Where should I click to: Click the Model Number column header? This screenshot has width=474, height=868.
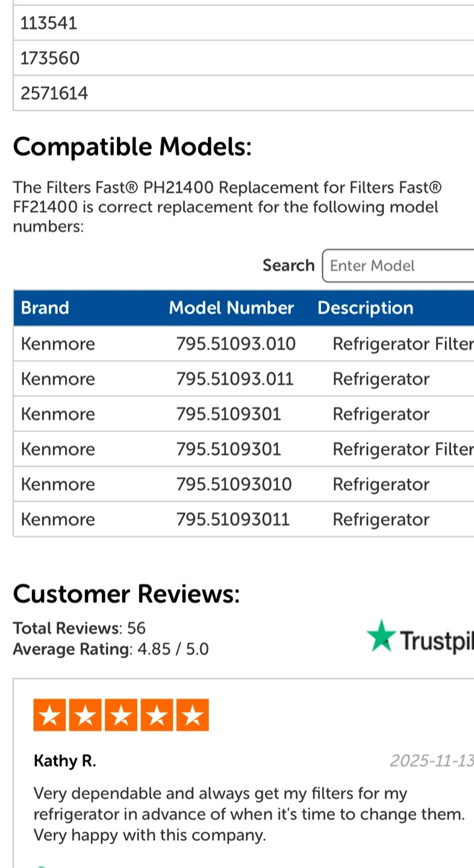[x=231, y=308]
